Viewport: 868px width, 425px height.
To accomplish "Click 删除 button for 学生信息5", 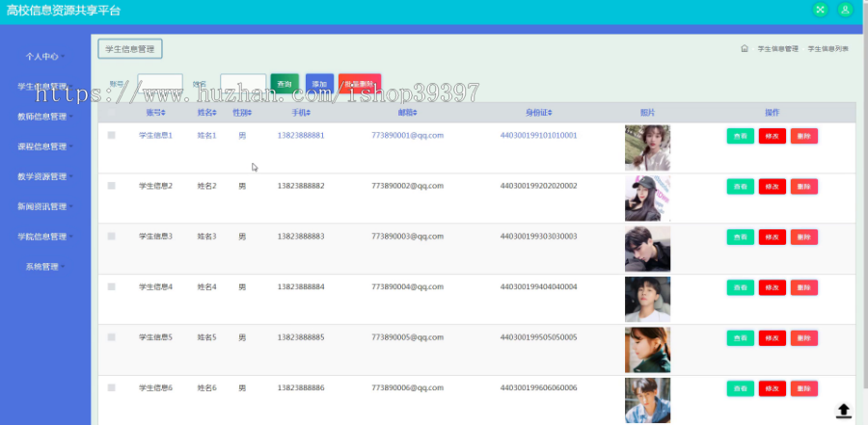I will click(x=804, y=338).
